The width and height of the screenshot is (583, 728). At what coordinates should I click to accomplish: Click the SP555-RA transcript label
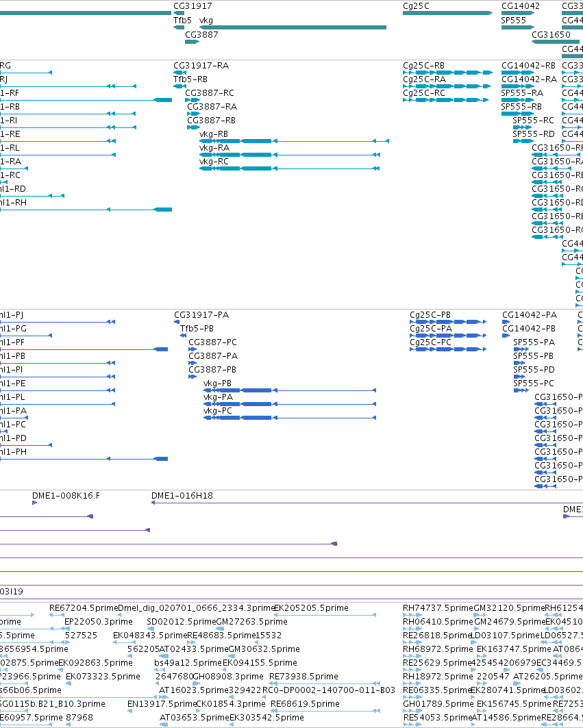click(x=522, y=93)
